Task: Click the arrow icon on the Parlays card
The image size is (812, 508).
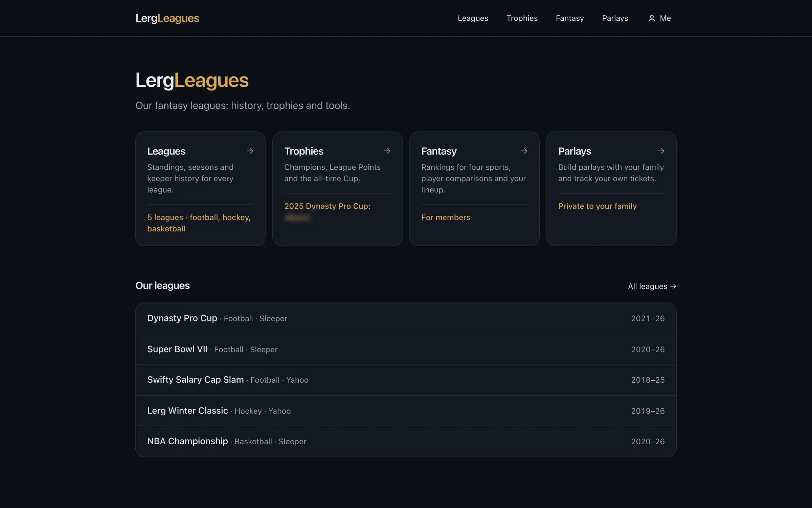Action: click(x=661, y=151)
